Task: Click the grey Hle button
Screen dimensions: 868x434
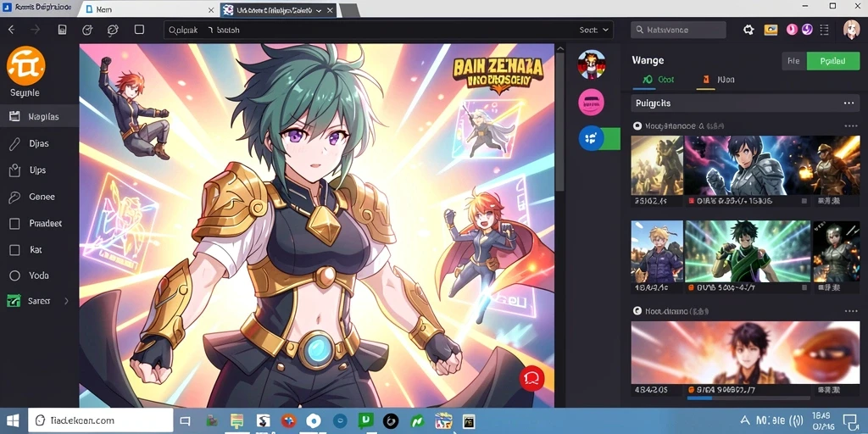Action: click(793, 61)
